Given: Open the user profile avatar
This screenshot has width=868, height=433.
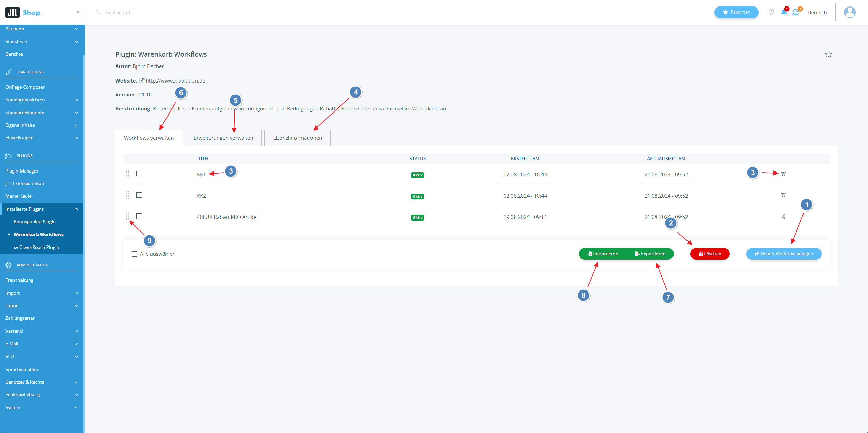Looking at the screenshot, I should click(850, 12).
